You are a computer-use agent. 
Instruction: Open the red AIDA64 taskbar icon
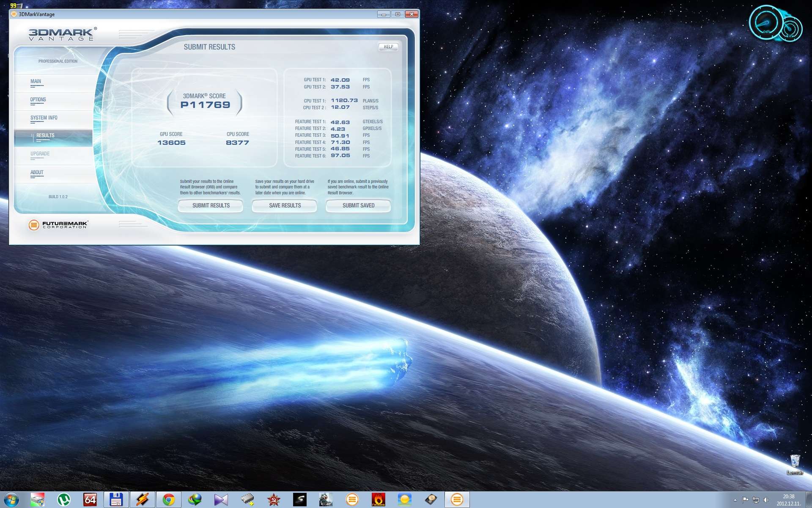90,500
